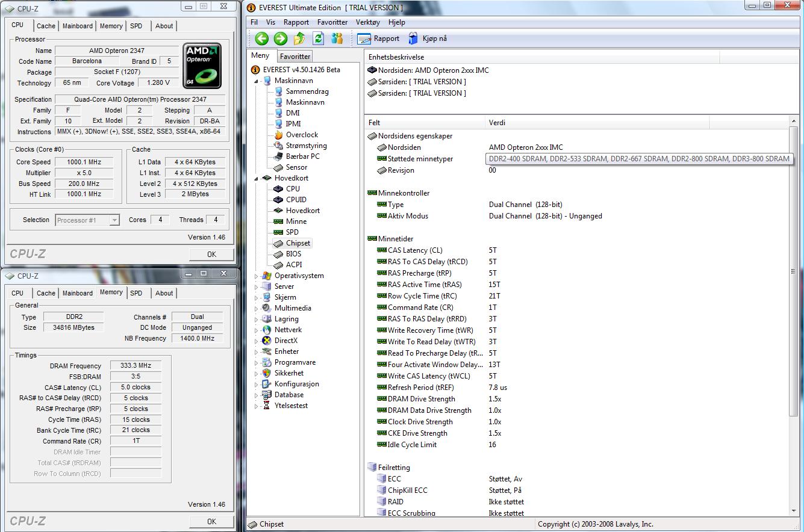Click the Core Speed value field
Viewport: 804px width, 532px height.
coord(84,162)
